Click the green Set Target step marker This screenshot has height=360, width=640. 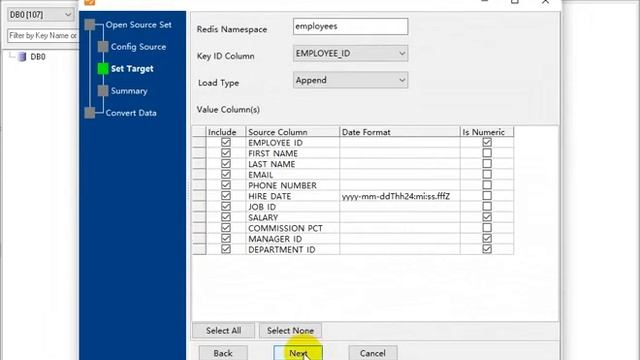[x=103, y=69]
